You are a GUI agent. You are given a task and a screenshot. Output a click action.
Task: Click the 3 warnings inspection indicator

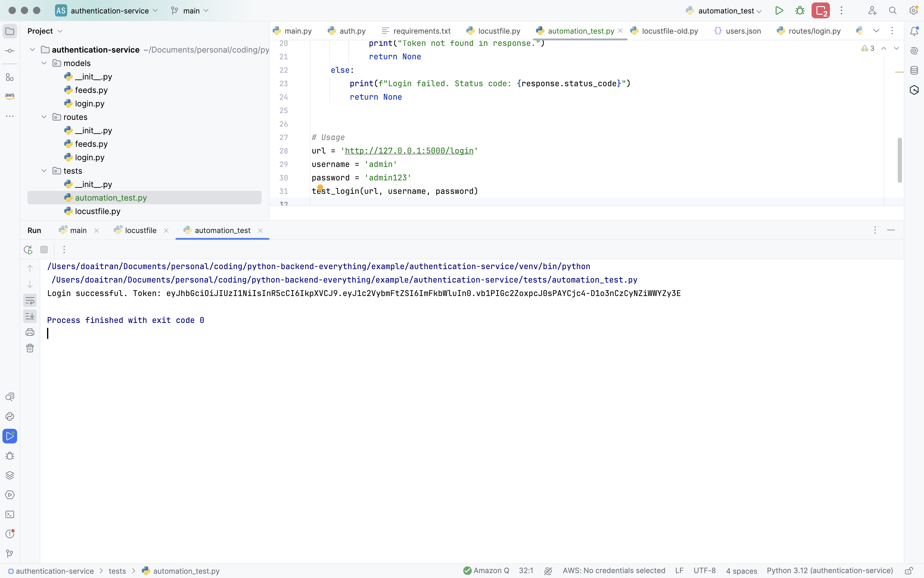pyautogui.click(x=868, y=49)
